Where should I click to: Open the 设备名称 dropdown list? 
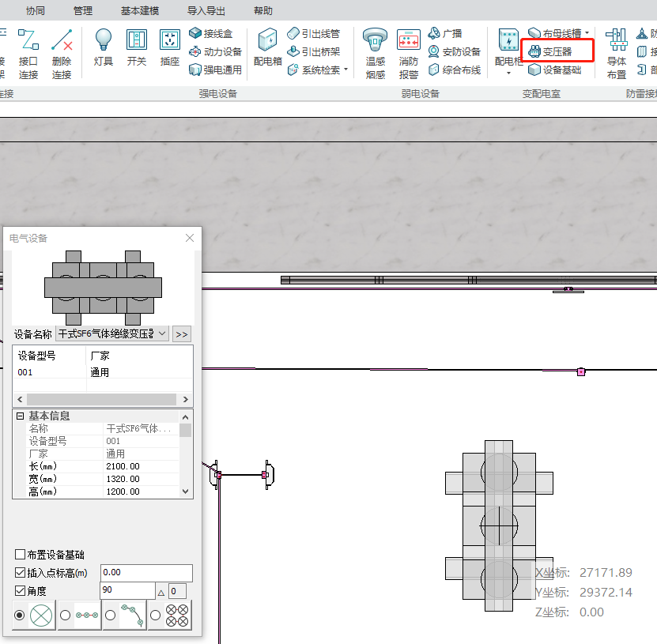tap(162, 333)
